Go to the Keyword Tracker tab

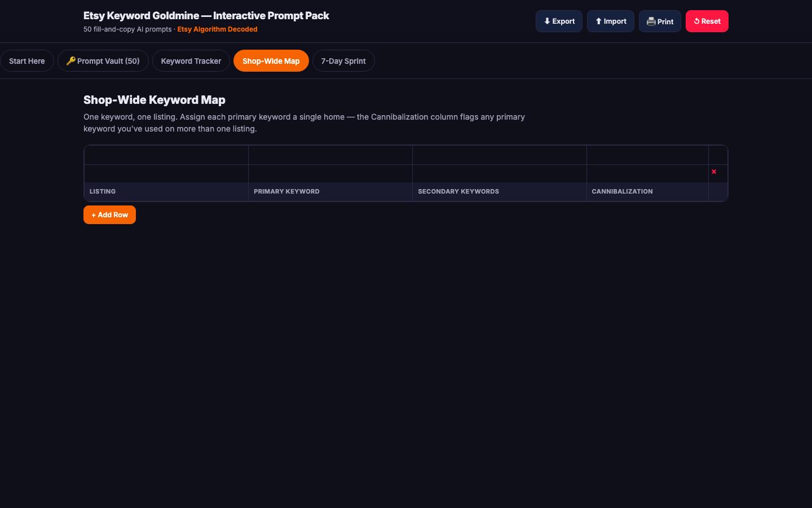[191, 61]
